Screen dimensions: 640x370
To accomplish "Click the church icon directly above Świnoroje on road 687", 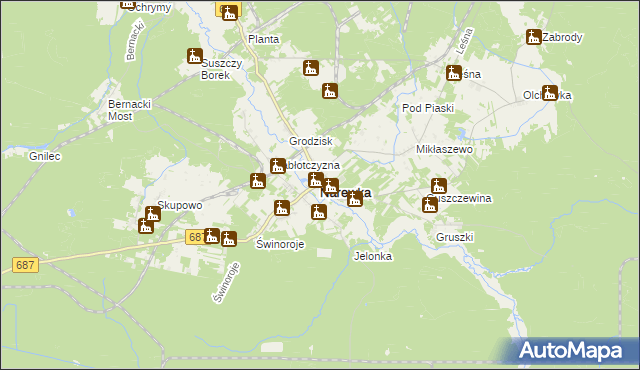I will [229, 239].
